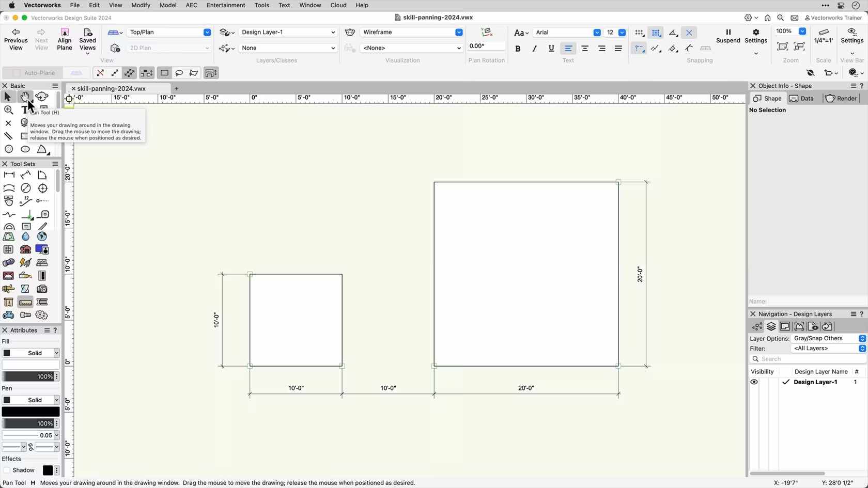This screenshot has height=488, width=868.
Task: Switch to the Render tab in Object Info
Action: (x=841, y=99)
